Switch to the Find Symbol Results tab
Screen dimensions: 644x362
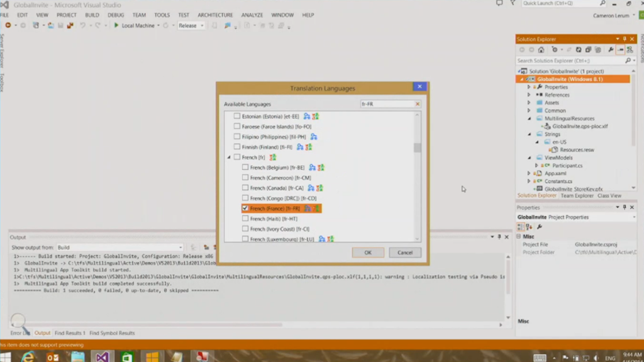click(x=112, y=333)
